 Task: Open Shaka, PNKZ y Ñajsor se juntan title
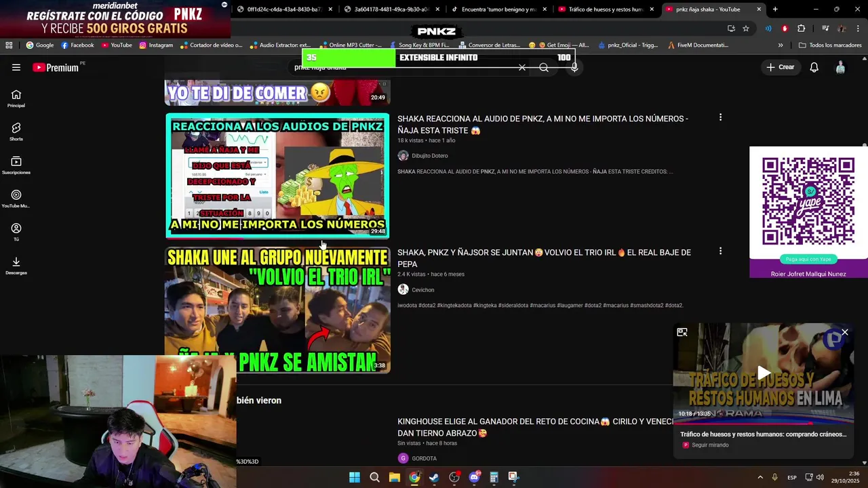tap(544, 258)
